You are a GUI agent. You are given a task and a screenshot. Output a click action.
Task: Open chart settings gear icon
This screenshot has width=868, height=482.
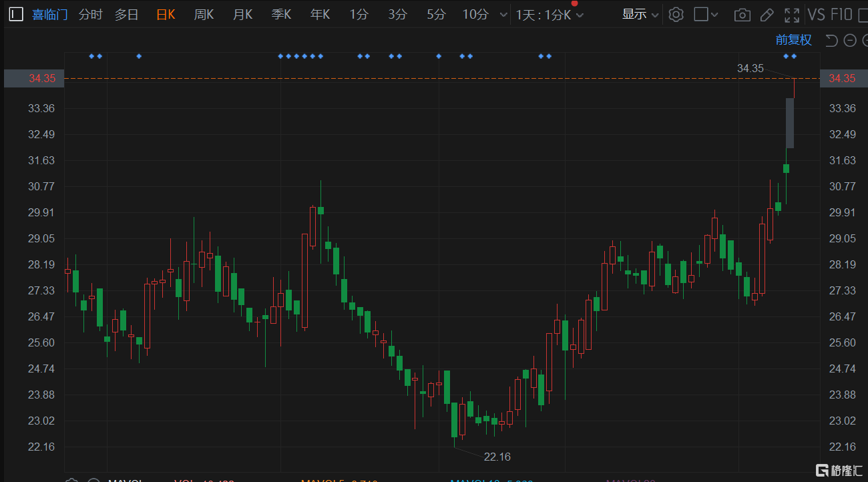point(676,14)
